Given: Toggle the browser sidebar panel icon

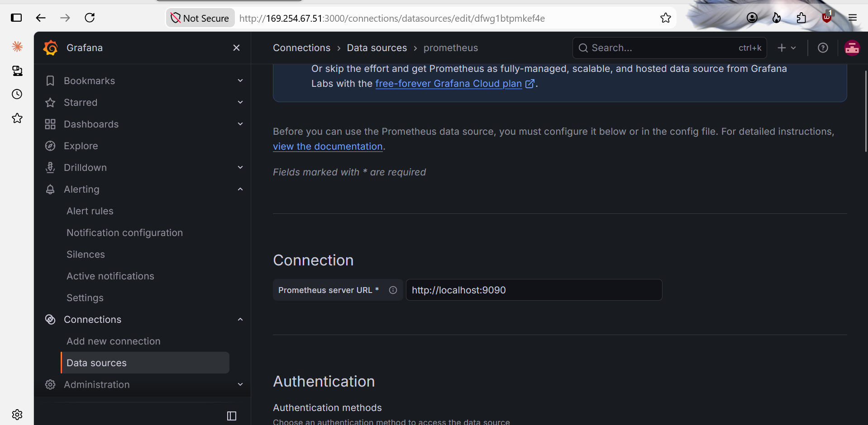Looking at the screenshot, I should tap(16, 18).
